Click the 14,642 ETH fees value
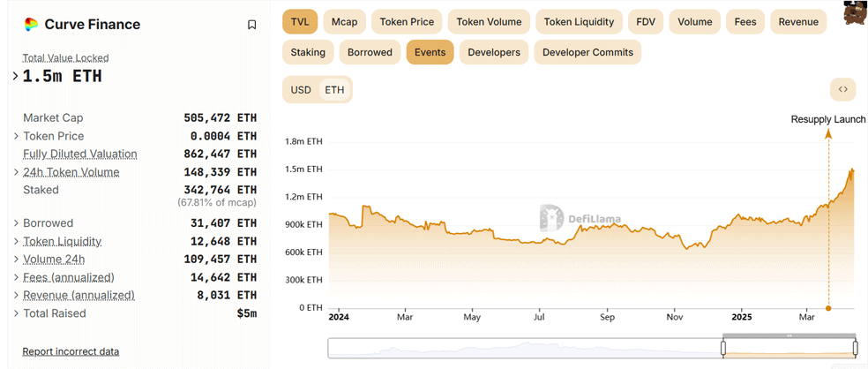Viewport: 868px width, 369px height. (x=224, y=277)
